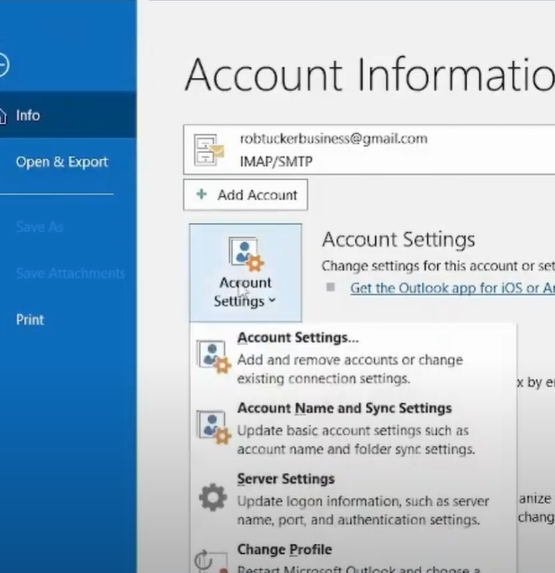The width and height of the screenshot is (555, 573).
Task: Click the Account Settings... menu icon
Action: pos(213,357)
